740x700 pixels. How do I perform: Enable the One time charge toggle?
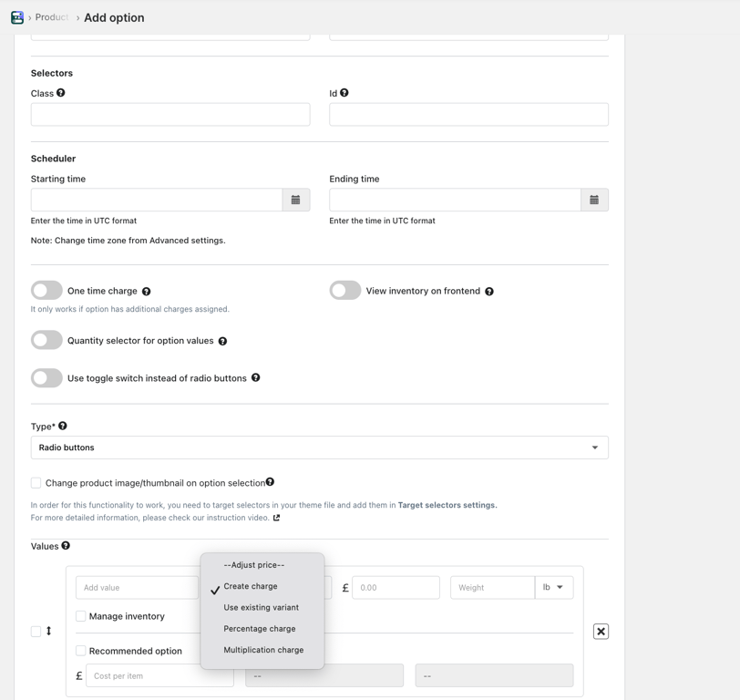point(46,291)
